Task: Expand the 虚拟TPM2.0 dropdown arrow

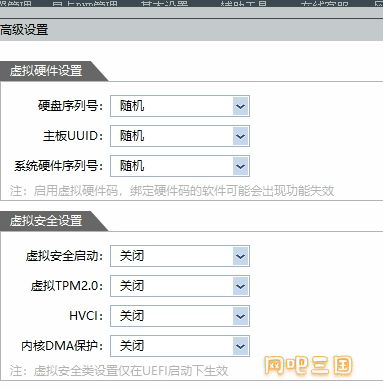Action: pyautogui.click(x=241, y=286)
